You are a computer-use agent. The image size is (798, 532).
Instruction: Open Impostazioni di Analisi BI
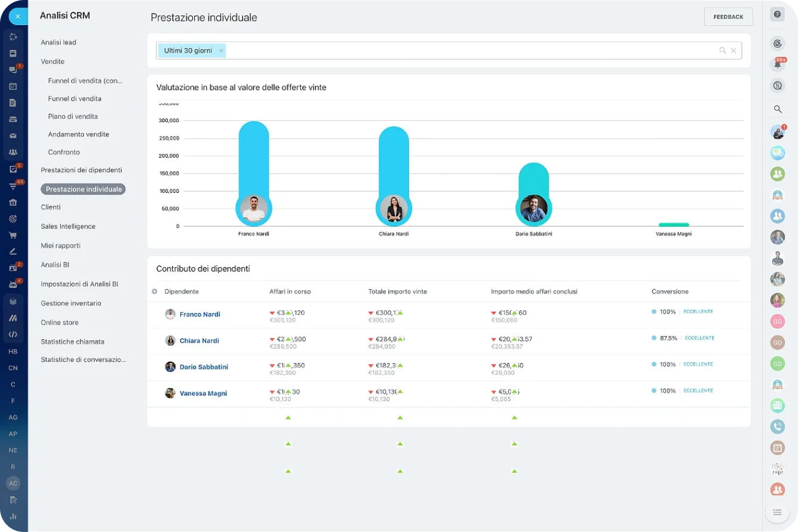click(x=79, y=284)
